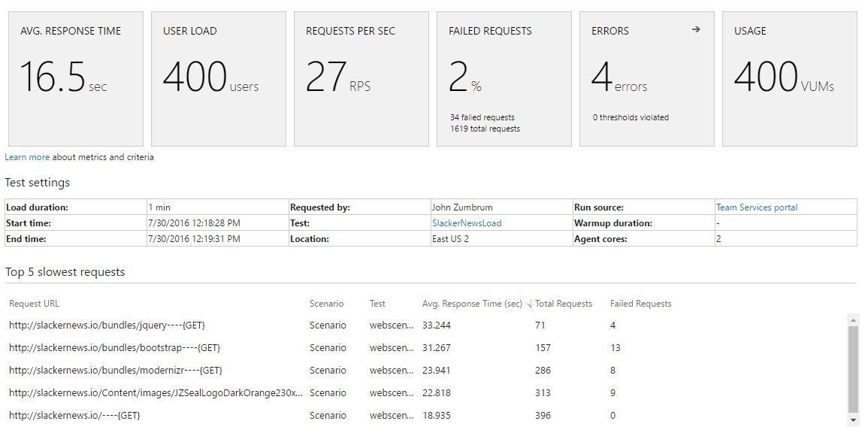The height and width of the screenshot is (436, 868).
Task: Sort by Scenario column header
Action: (x=326, y=304)
